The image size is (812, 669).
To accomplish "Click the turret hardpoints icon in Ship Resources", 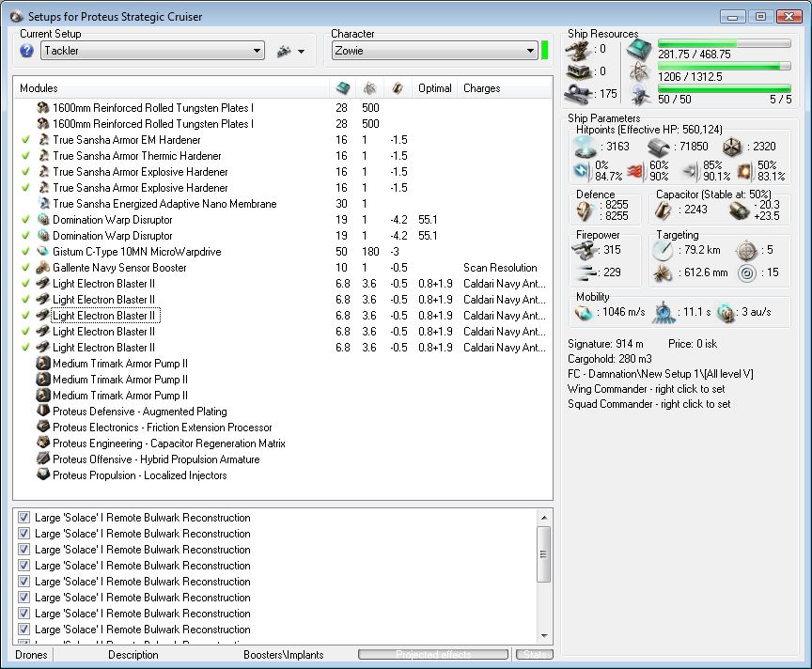I will (578, 51).
